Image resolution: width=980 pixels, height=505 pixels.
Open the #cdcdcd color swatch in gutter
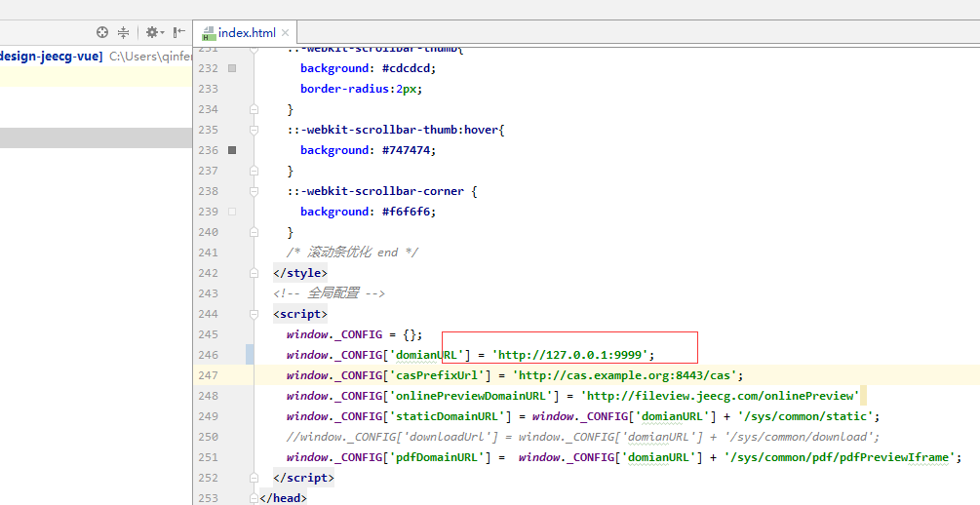tap(232, 68)
